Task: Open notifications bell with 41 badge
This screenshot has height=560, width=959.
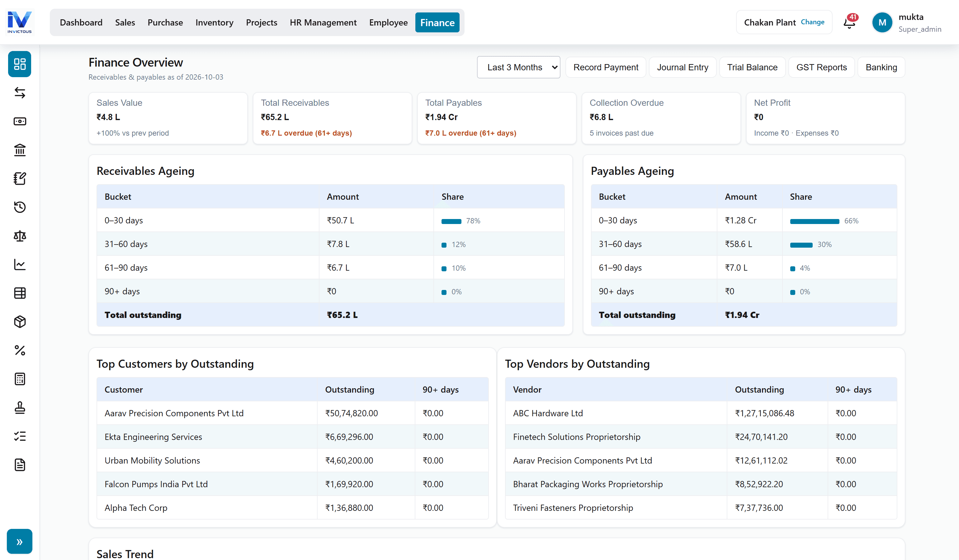Action: pyautogui.click(x=849, y=22)
